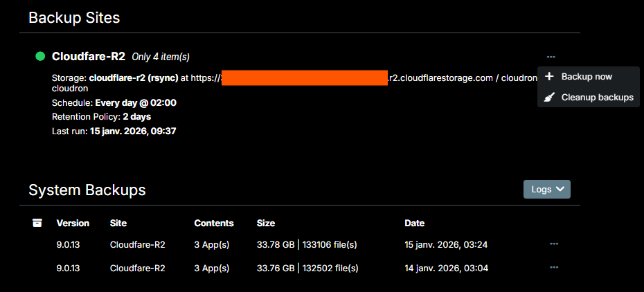The image size is (644, 292).
Task: Select the backup row sized 33.76 GB
Action: pyautogui.click(x=306, y=268)
